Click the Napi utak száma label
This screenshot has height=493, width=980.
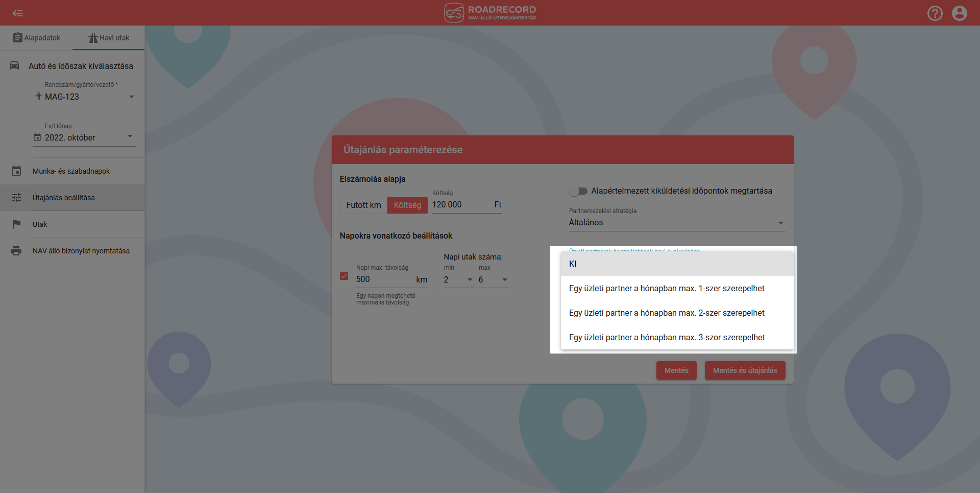click(473, 257)
